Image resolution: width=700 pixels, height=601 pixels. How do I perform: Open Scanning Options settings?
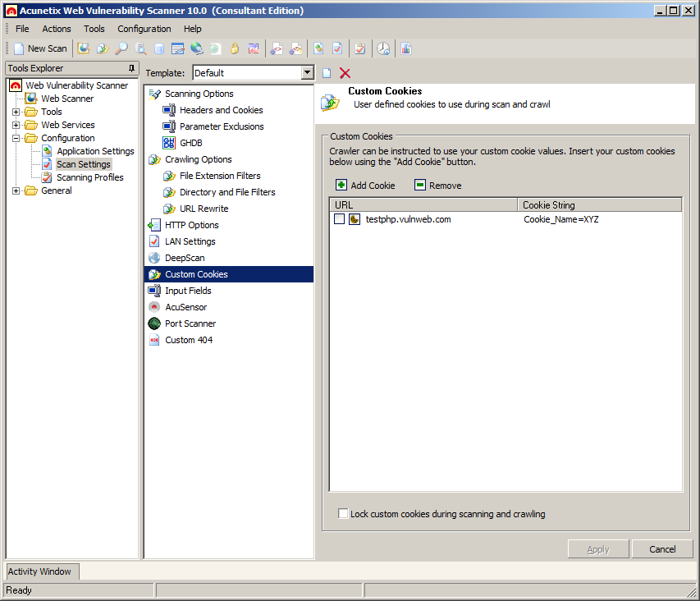click(x=199, y=94)
